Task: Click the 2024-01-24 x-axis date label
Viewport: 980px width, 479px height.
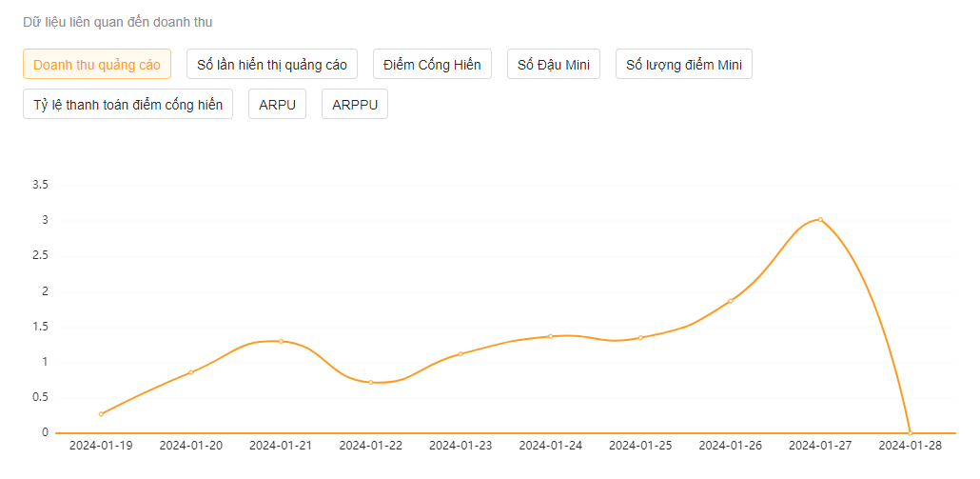Action: [x=550, y=446]
